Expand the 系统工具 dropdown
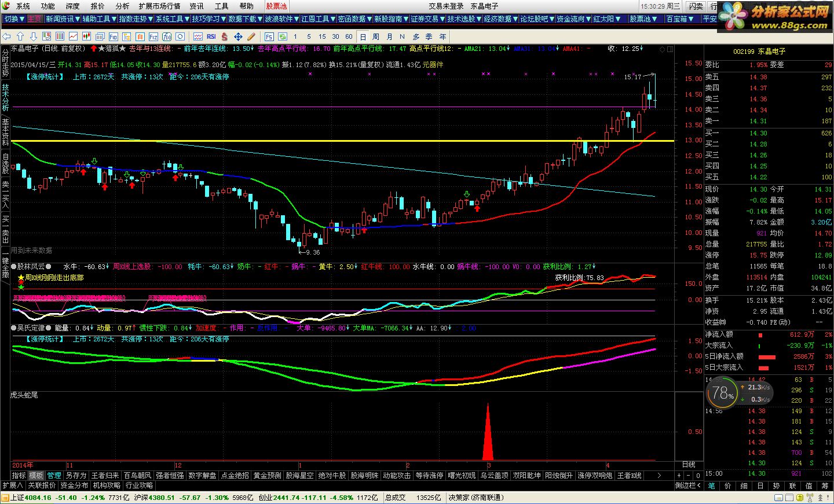Screen dimensions: 834x504 (x=172, y=19)
